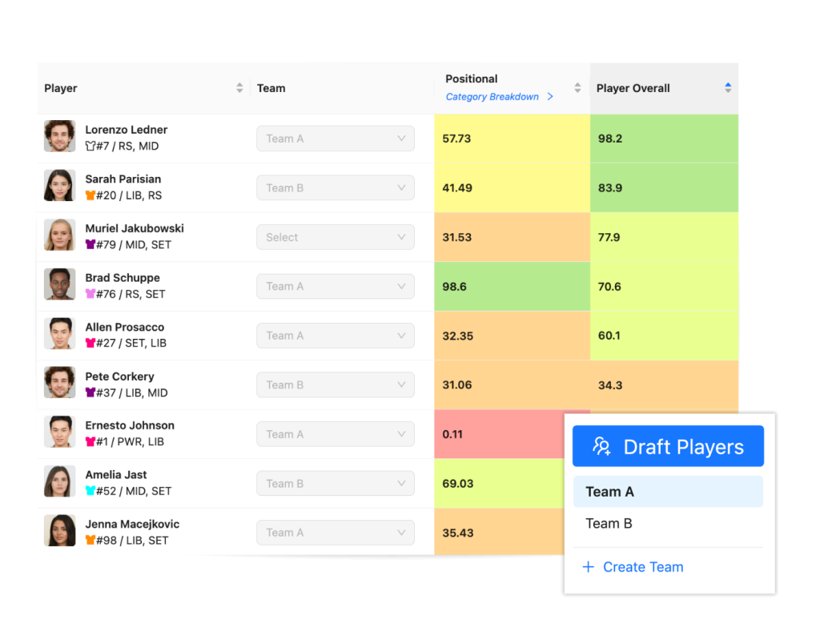Click Sarah Parisian's orange jersey icon

pos(90,194)
